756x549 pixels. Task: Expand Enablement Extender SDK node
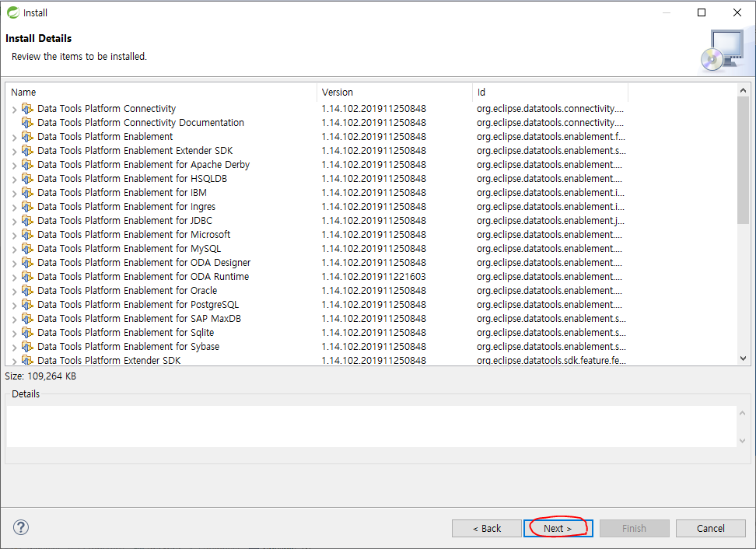tap(14, 152)
